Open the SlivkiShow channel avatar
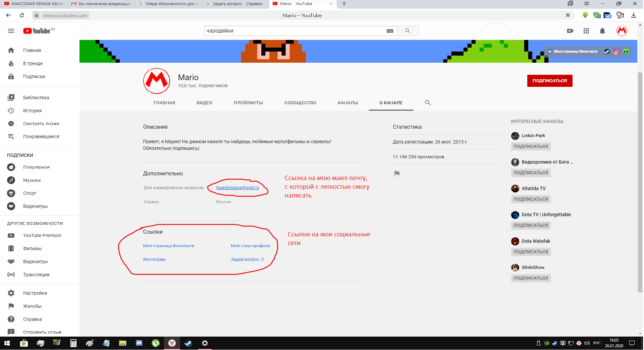The width and height of the screenshot is (644, 350). [515, 268]
